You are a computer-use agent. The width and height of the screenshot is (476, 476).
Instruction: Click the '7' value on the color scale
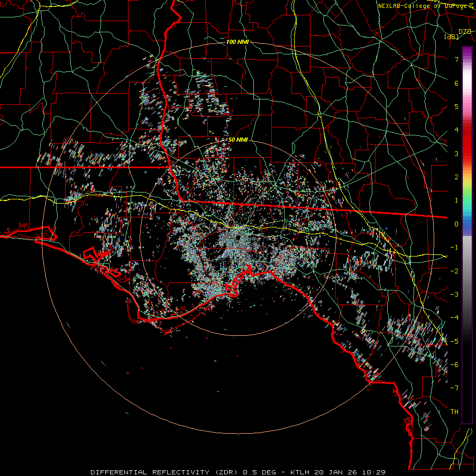(x=456, y=59)
